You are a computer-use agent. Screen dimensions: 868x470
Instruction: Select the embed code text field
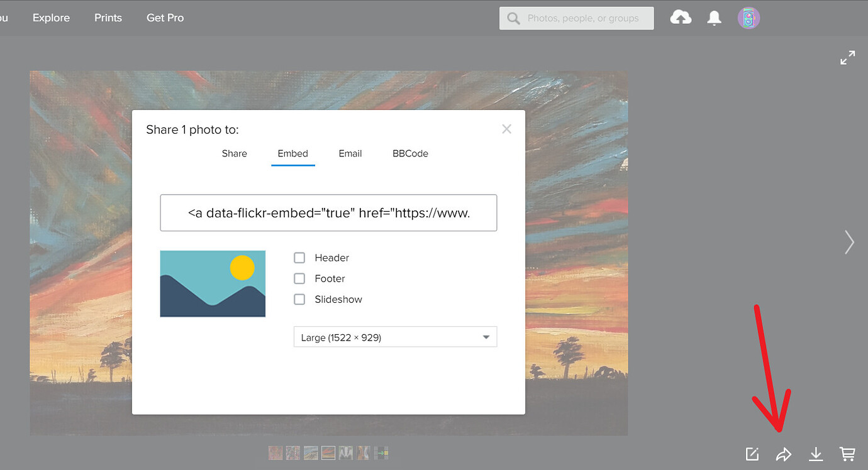pos(328,212)
